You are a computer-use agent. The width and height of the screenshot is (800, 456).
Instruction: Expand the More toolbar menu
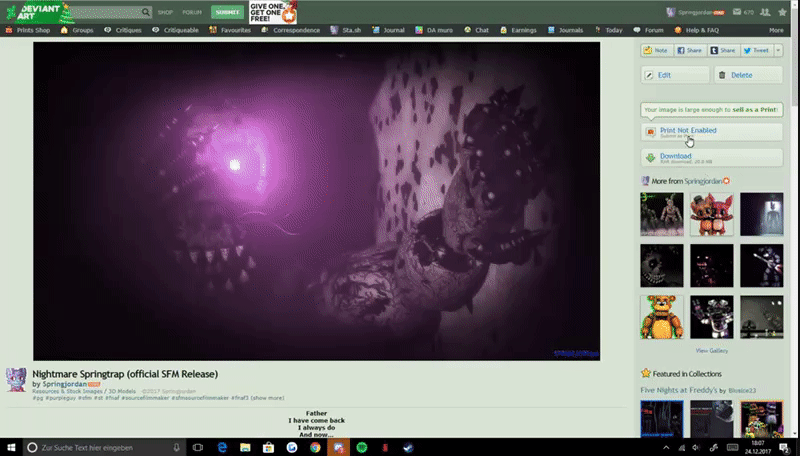(776, 30)
